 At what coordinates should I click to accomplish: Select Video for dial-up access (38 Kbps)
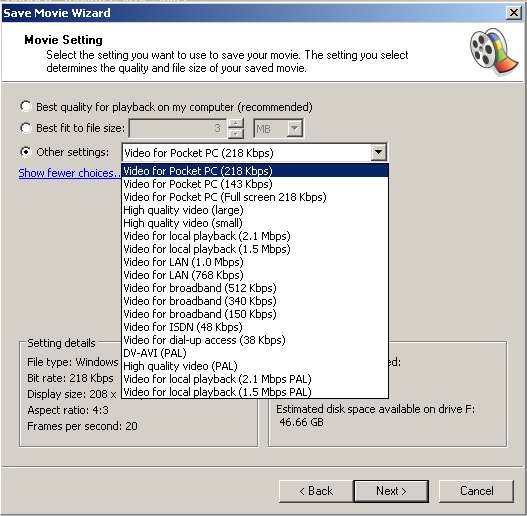point(255,340)
